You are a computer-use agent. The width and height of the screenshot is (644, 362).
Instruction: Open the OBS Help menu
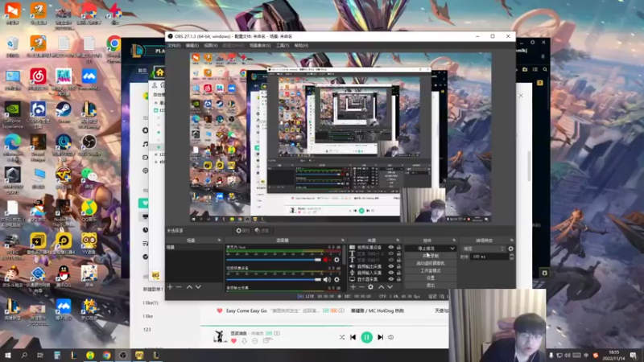pos(301,46)
